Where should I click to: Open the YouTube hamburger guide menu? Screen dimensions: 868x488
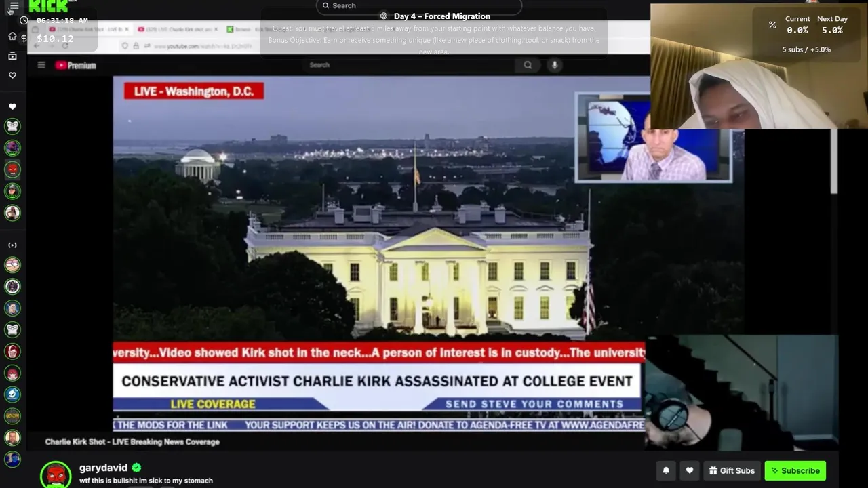click(x=41, y=65)
